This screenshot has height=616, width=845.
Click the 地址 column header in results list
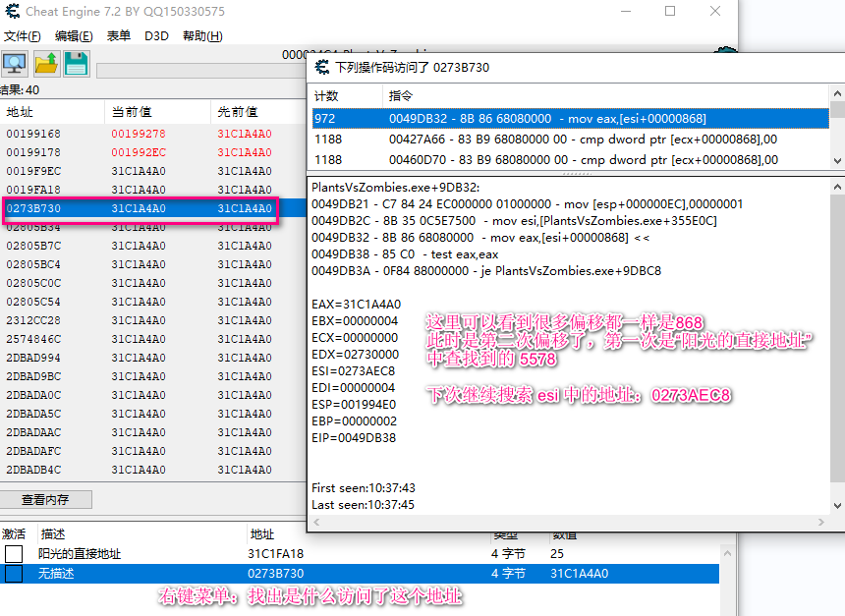[x=20, y=112]
